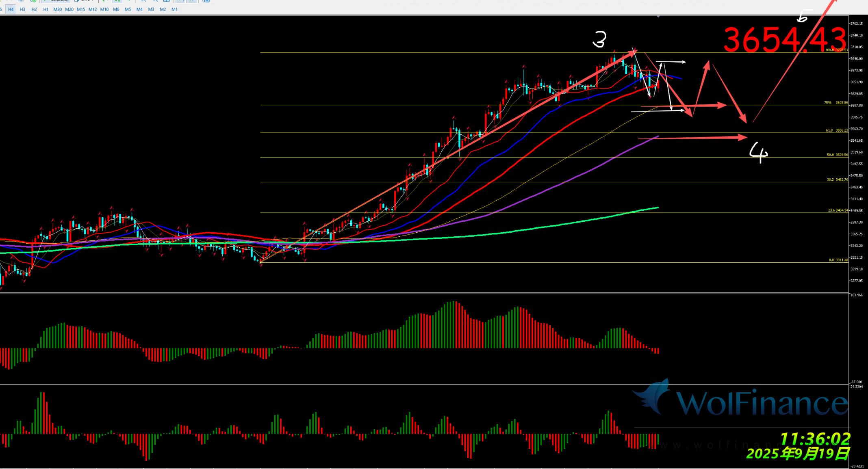Click the chart shift triangle marker
This screenshot has height=469, width=868.
pos(658,17)
